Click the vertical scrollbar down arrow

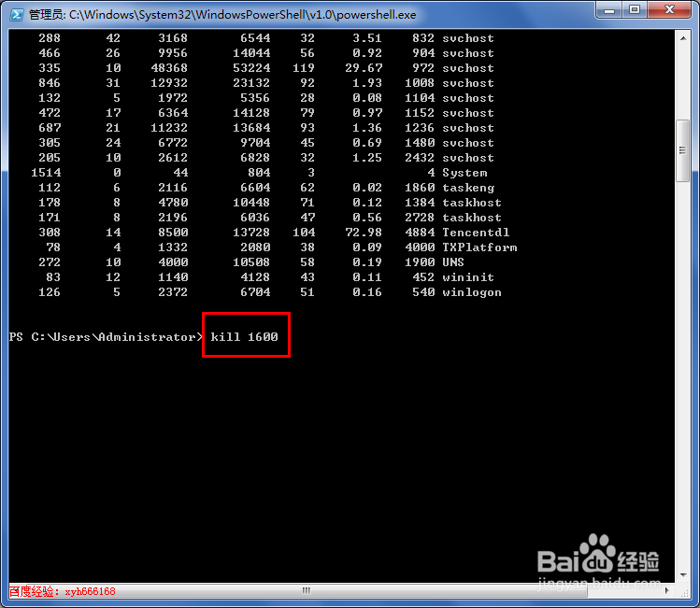[x=683, y=575]
